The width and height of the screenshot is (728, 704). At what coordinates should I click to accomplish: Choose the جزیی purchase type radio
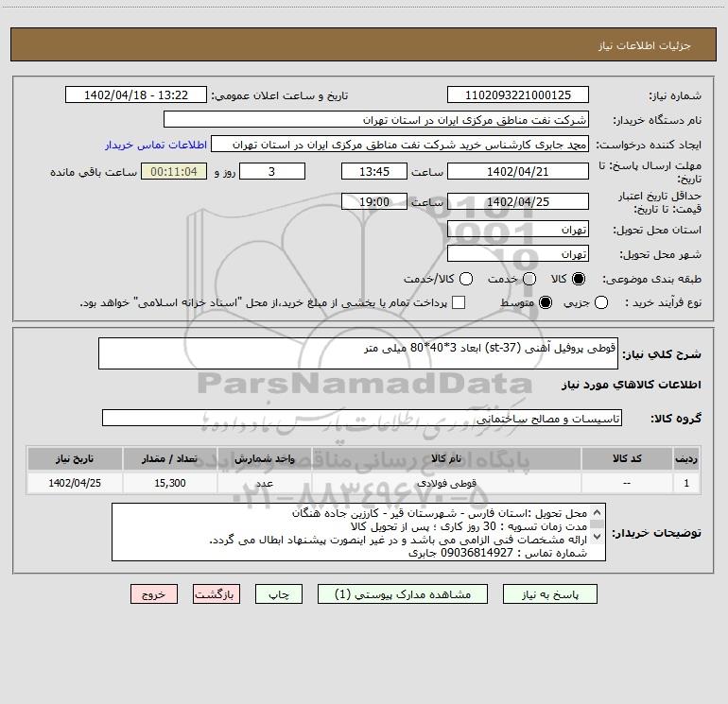[x=600, y=303]
